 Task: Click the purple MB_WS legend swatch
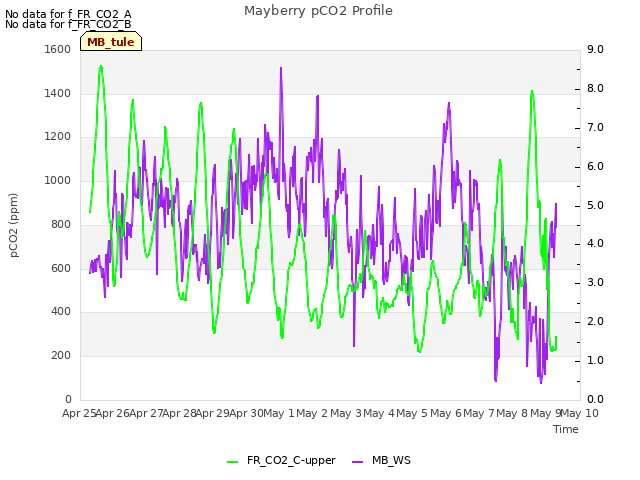(358, 461)
